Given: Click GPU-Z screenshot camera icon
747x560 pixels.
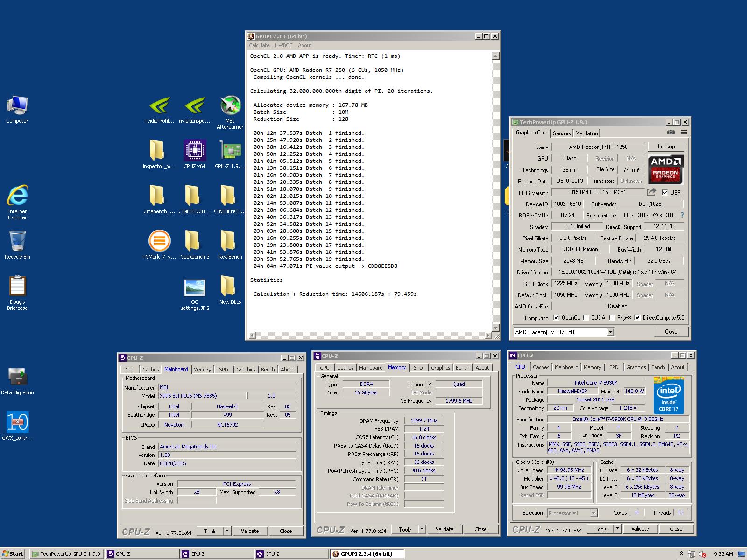Looking at the screenshot, I should pos(671,133).
